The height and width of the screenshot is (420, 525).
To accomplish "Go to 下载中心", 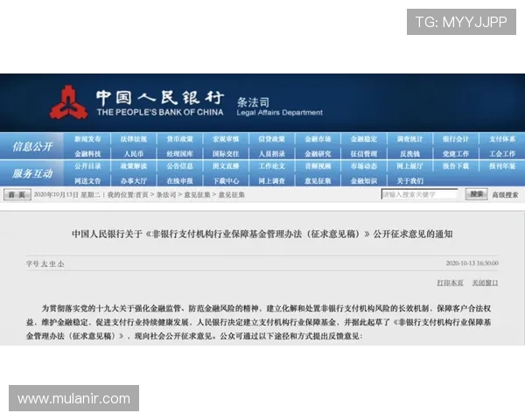I will click(x=226, y=181).
